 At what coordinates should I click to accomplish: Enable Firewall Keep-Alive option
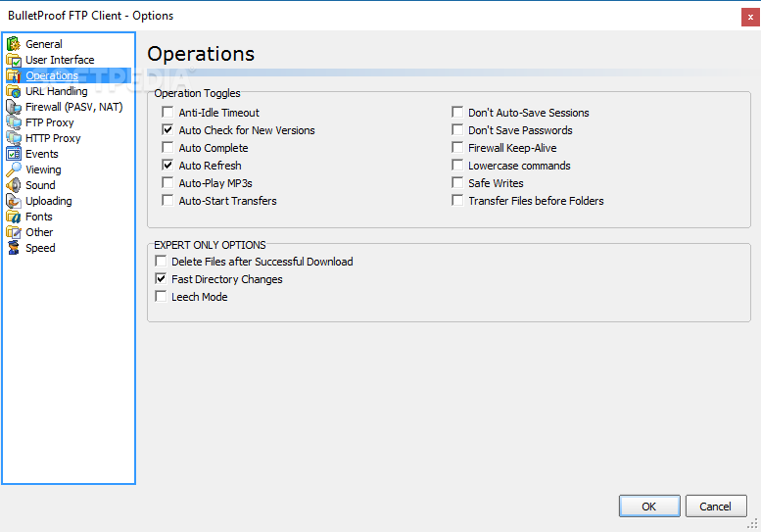457,148
